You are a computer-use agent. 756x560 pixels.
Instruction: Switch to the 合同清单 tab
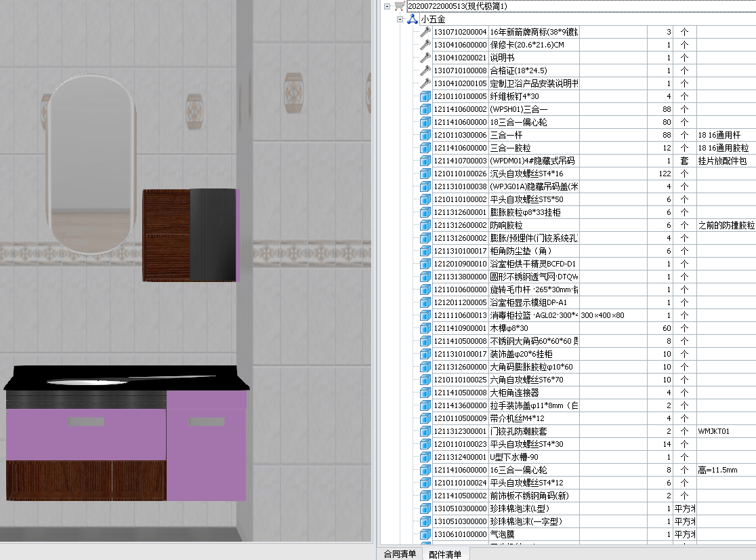tap(400, 554)
